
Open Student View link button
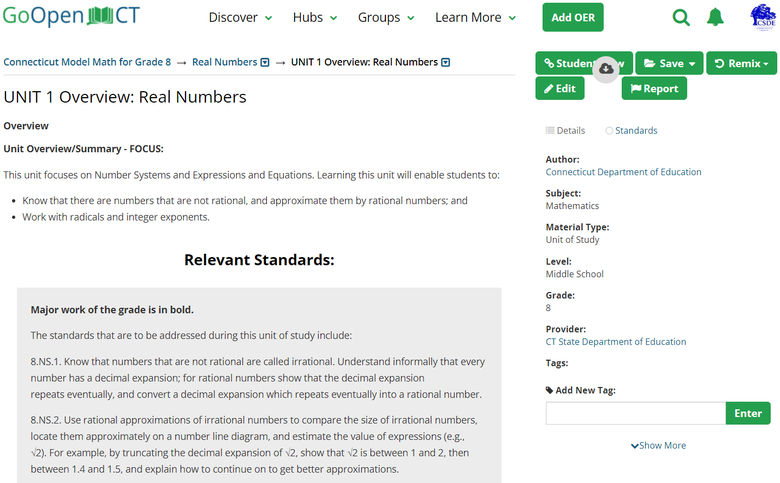pyautogui.click(x=565, y=63)
